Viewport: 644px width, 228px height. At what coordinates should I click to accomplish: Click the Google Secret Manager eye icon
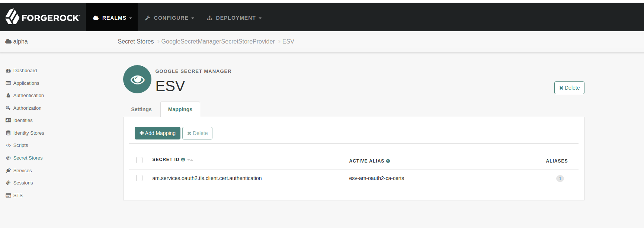[x=137, y=79]
